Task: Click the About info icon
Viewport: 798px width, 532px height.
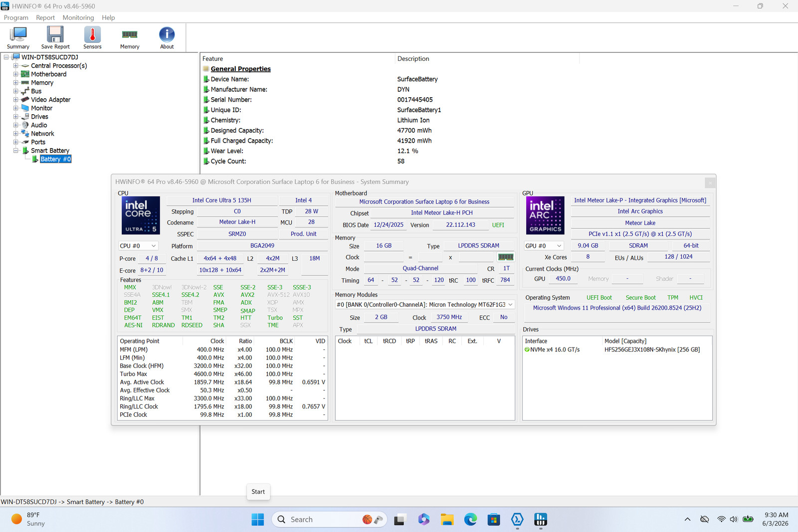Action: pos(167,37)
